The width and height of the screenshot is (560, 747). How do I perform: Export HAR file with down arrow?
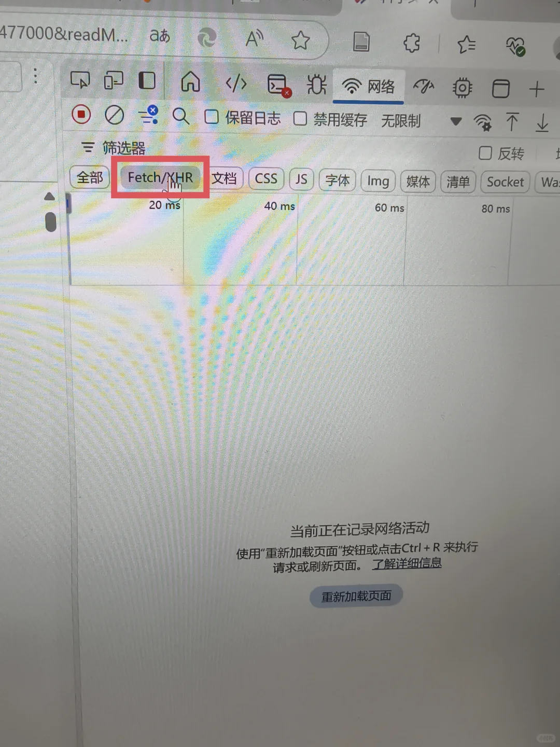[542, 123]
